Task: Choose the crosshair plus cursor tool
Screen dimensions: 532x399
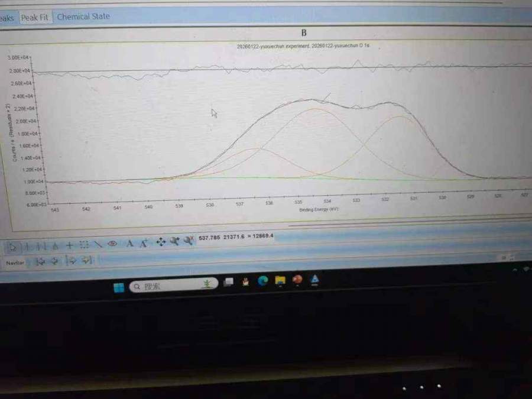Action: [70, 245]
